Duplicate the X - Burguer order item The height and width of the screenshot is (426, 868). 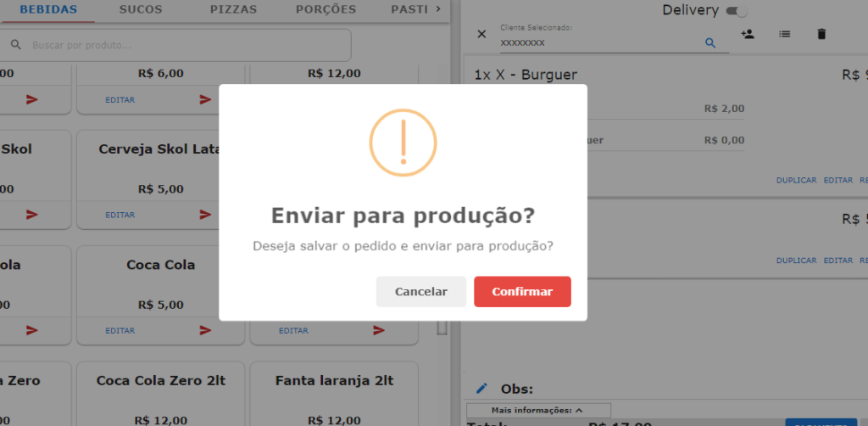pyautogui.click(x=796, y=180)
